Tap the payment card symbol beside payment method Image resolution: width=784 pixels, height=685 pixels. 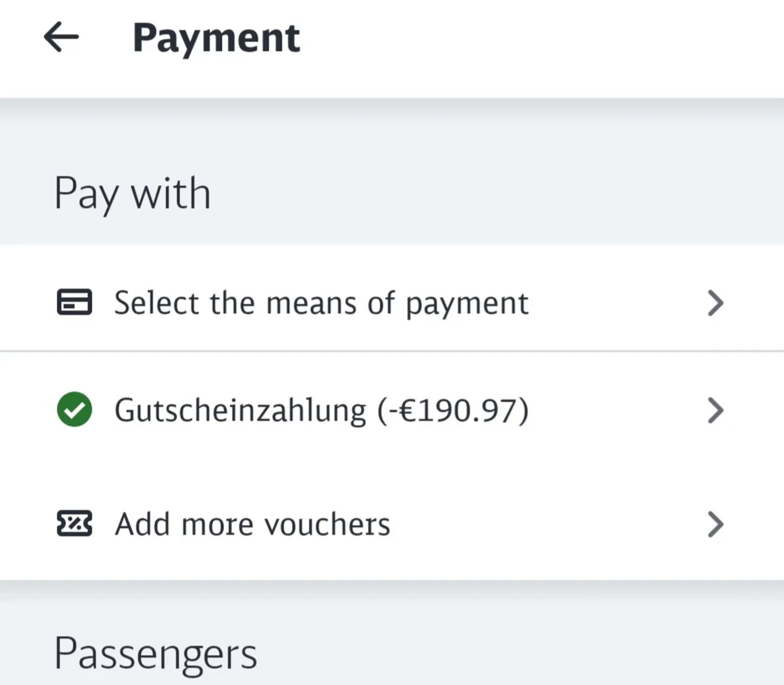tap(74, 302)
